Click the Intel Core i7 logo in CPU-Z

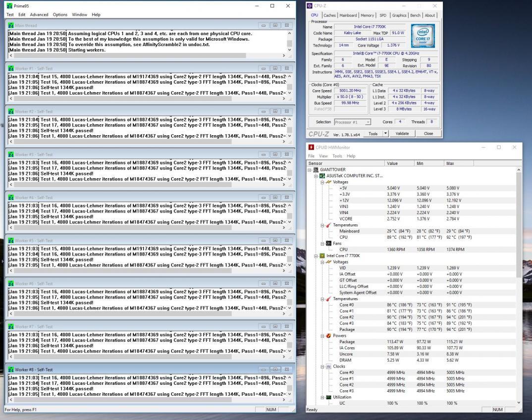[x=423, y=36]
